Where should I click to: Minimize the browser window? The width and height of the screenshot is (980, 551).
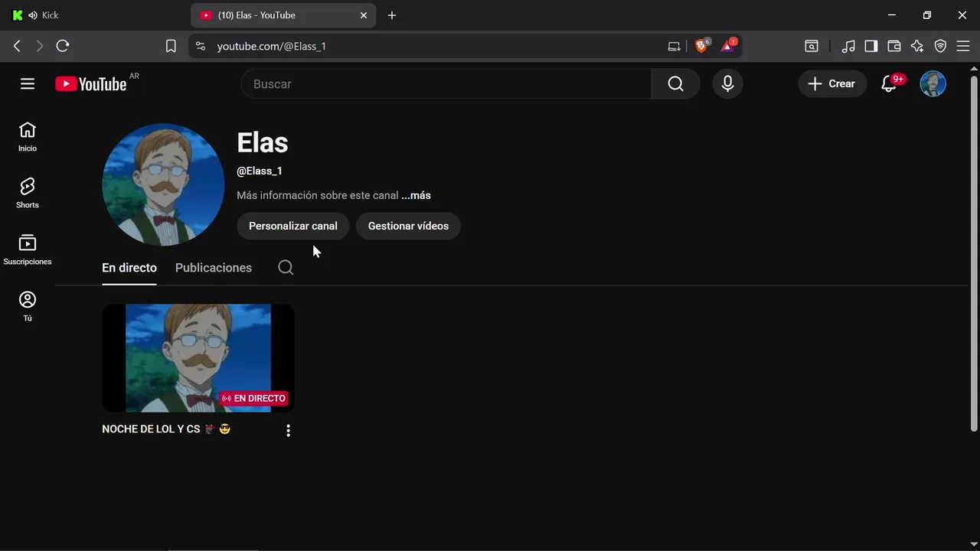coord(891,15)
